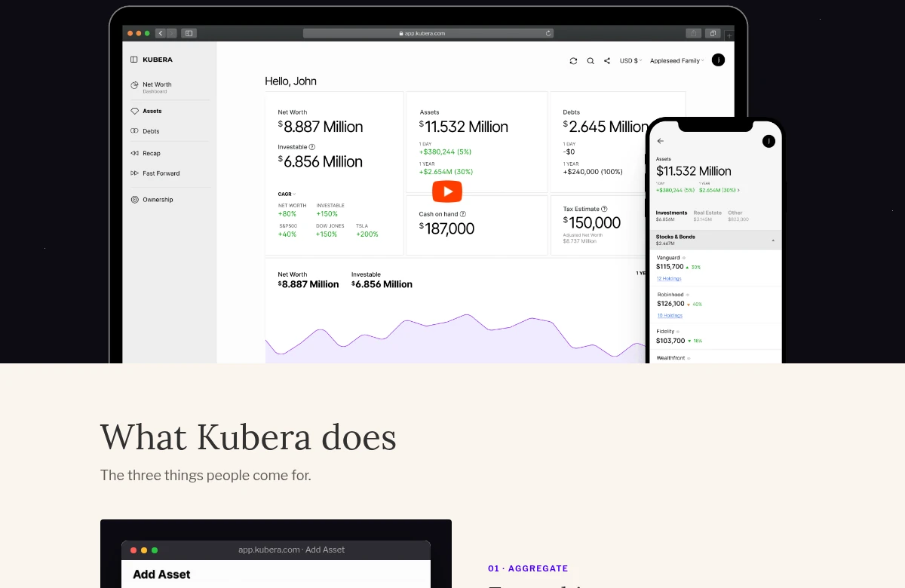Click the Net Worth pie-chart icon
Image resolution: width=905 pixels, height=588 pixels.
134,85
